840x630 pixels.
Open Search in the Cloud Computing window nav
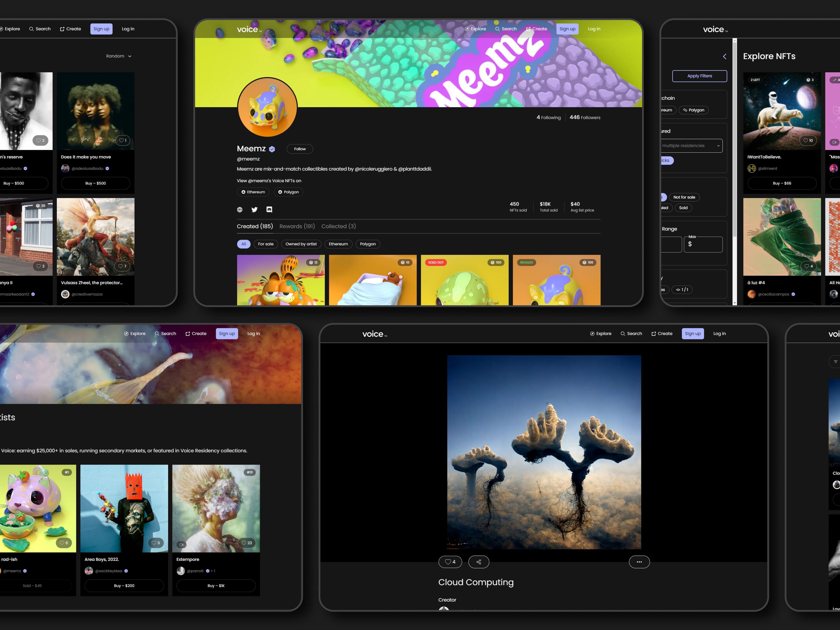[631, 333]
